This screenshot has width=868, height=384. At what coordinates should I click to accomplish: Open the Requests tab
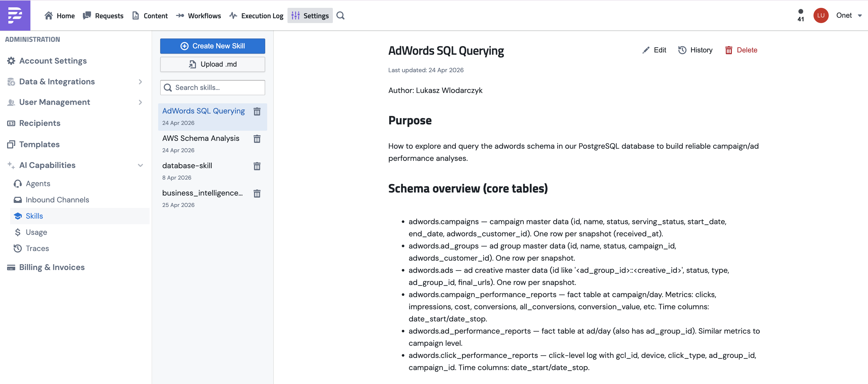(x=103, y=15)
